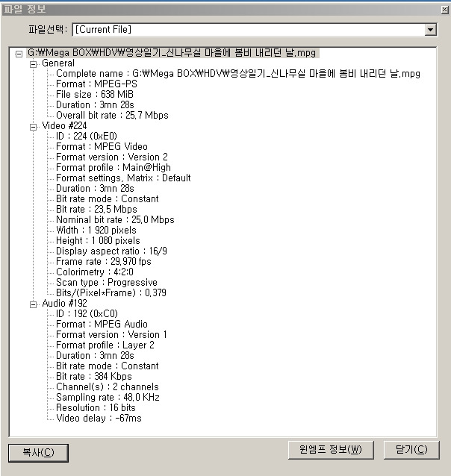Select Bit rate : 384 Kbps row

pyautogui.click(x=94, y=377)
